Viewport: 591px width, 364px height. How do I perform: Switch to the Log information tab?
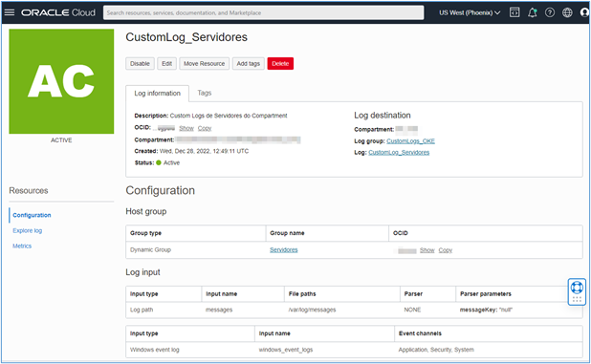click(x=157, y=94)
